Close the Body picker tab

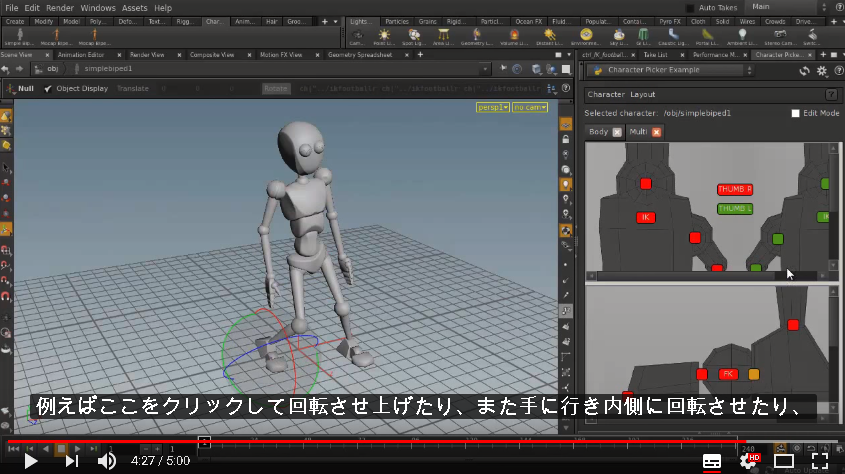(617, 132)
